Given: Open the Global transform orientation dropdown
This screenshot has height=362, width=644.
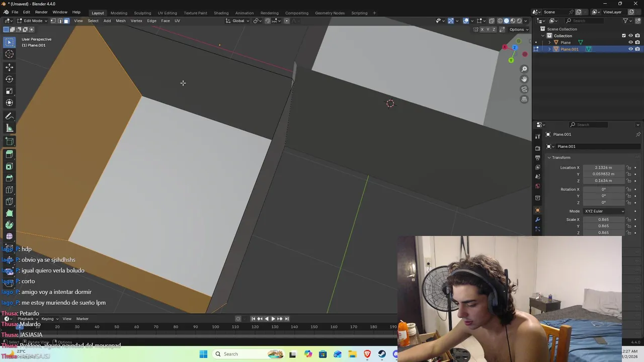Looking at the screenshot, I should pyautogui.click(x=237, y=21).
